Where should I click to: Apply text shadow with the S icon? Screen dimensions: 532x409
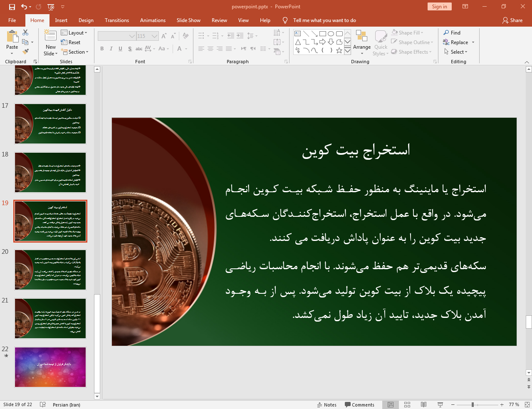[x=130, y=49]
